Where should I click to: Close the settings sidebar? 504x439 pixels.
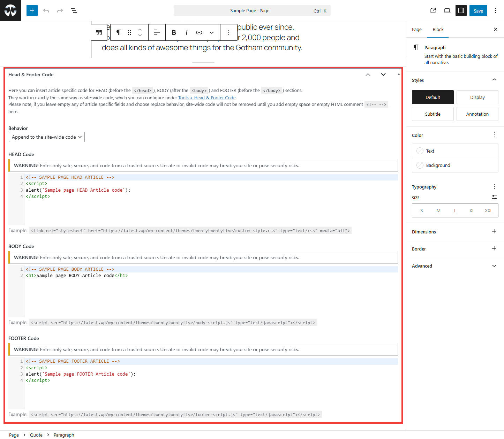pos(496,29)
